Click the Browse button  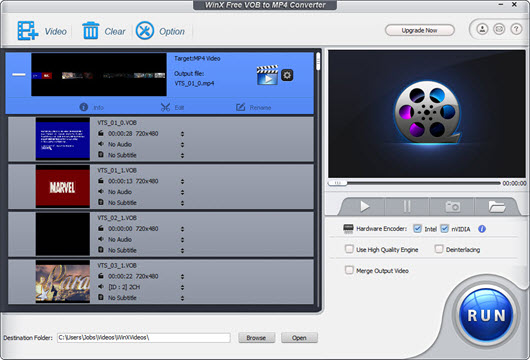pyautogui.click(x=256, y=337)
